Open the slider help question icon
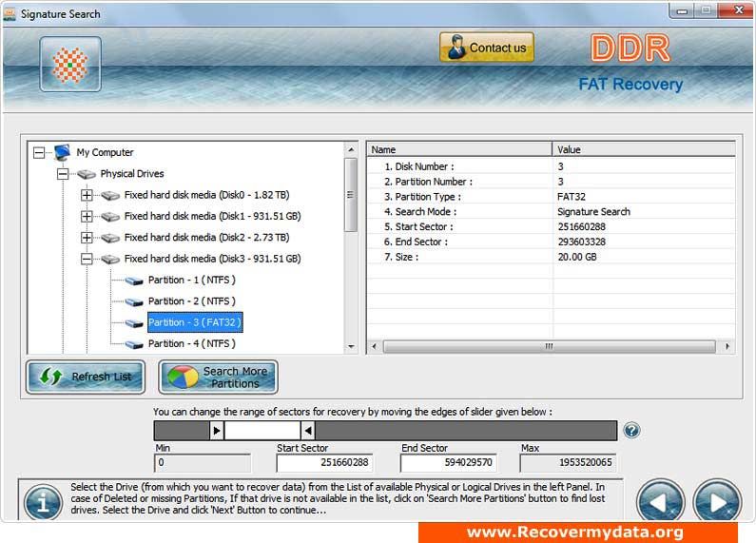The height and width of the screenshot is (543, 756). click(x=631, y=430)
